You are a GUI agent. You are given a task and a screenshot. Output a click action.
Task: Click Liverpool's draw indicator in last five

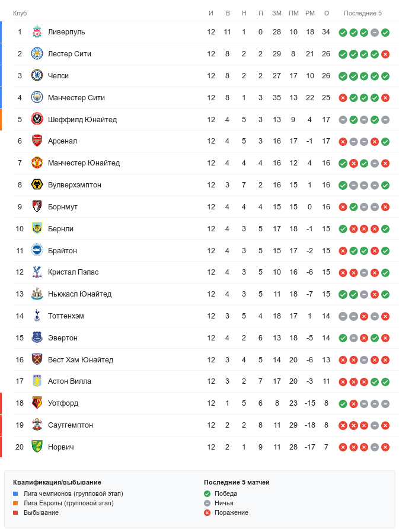point(375,32)
